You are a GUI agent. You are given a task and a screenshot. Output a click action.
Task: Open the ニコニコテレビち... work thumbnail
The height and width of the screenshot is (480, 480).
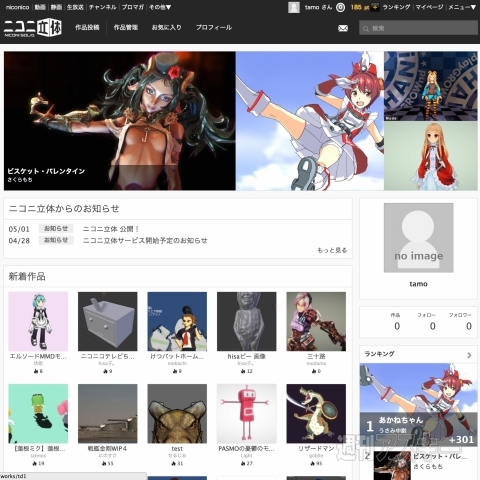click(108, 321)
